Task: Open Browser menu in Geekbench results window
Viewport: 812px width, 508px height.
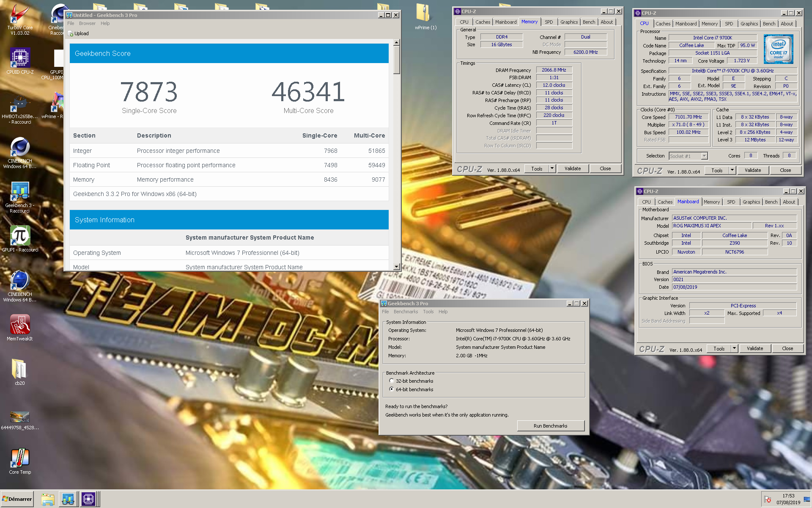Action: [87, 24]
